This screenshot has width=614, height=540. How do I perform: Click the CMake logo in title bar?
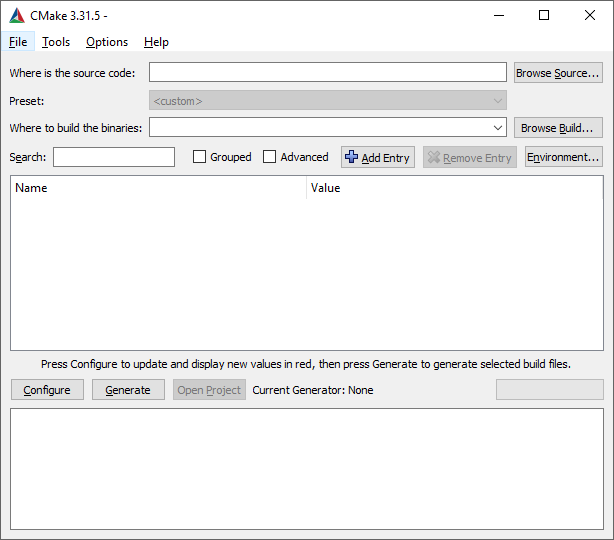point(16,15)
